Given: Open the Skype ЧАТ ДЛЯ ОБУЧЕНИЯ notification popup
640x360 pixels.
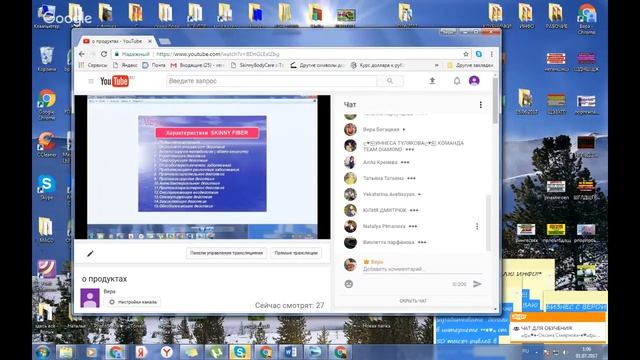Looking at the screenshot, I should point(558,328).
